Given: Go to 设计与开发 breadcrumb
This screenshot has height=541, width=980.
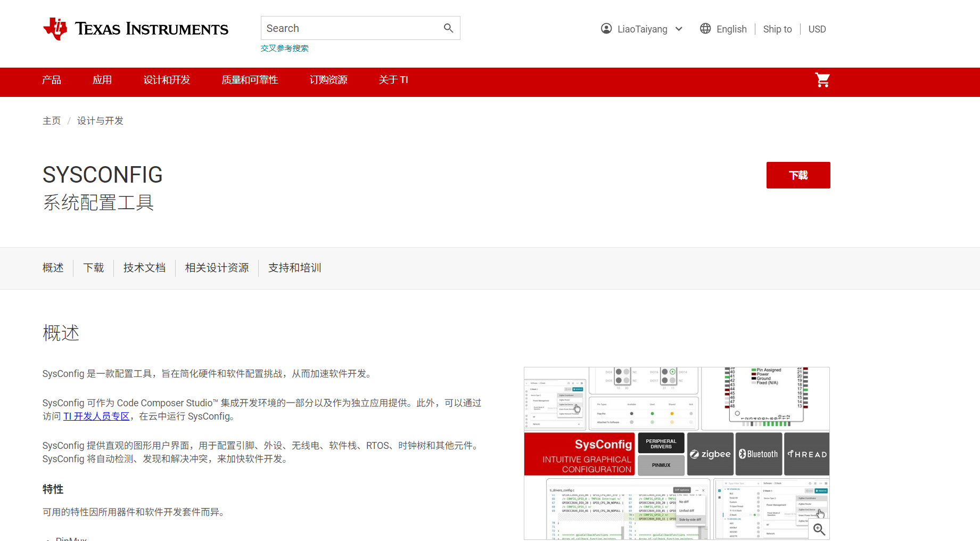Looking at the screenshot, I should 100,121.
